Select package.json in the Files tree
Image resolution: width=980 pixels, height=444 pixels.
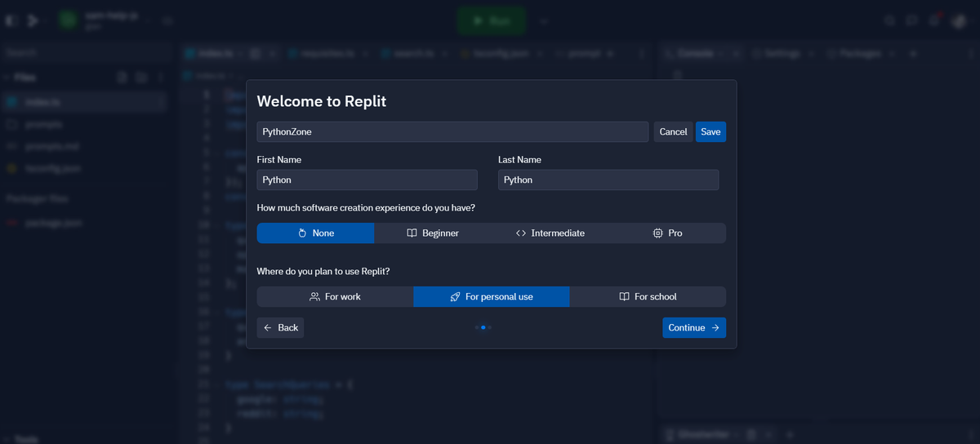click(x=85, y=223)
